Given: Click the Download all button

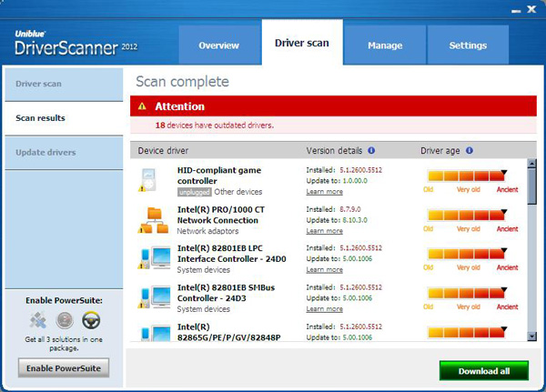Looking at the screenshot, I should coord(484,371).
